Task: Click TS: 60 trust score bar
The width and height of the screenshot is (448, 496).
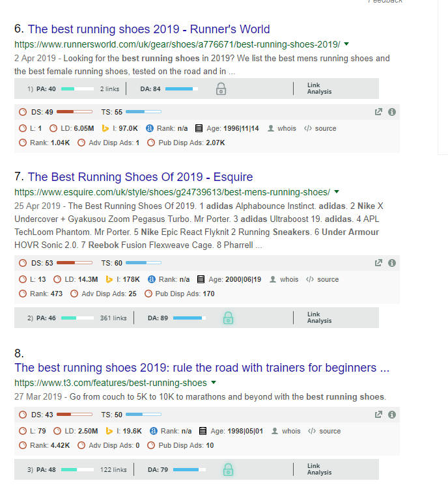Action: pos(143,262)
